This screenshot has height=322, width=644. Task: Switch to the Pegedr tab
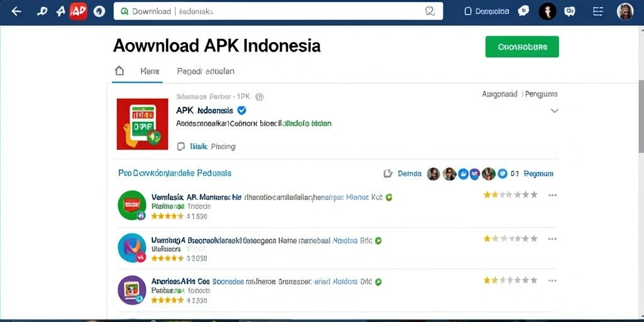coord(206,71)
